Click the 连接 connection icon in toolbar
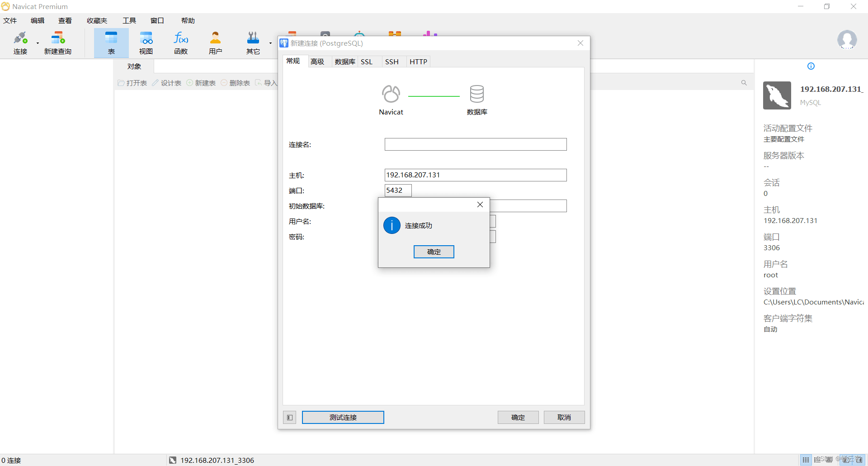The height and width of the screenshot is (466, 868). [20, 43]
